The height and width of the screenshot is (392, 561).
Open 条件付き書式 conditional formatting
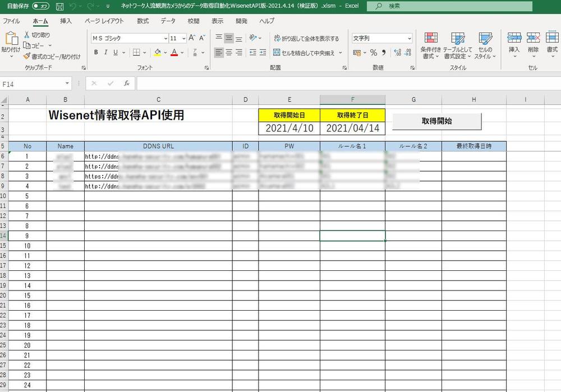pyautogui.click(x=431, y=45)
